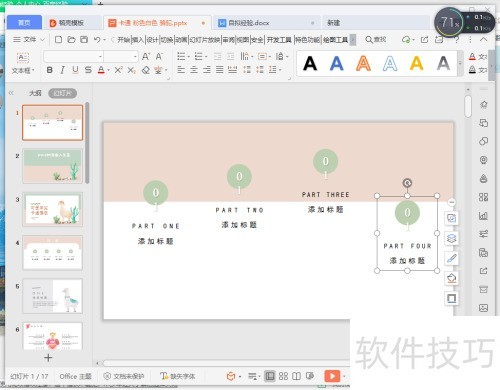
Task: Click the 文档未保护 status button
Action: coord(124,376)
